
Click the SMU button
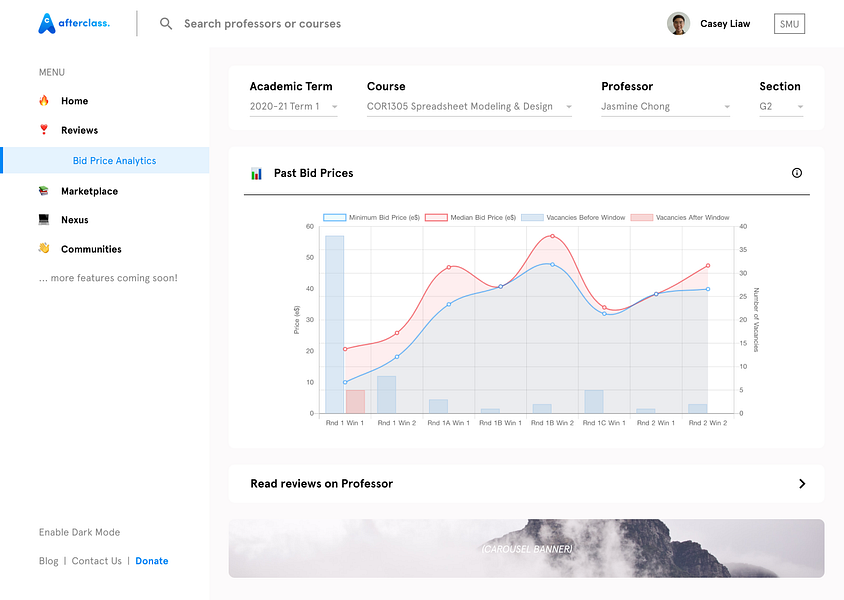pyautogui.click(x=789, y=24)
